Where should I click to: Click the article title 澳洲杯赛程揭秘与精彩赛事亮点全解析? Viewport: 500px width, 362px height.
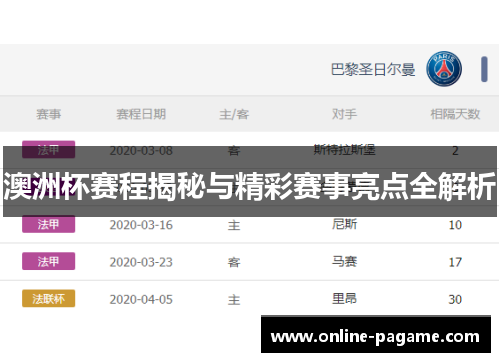(x=250, y=186)
